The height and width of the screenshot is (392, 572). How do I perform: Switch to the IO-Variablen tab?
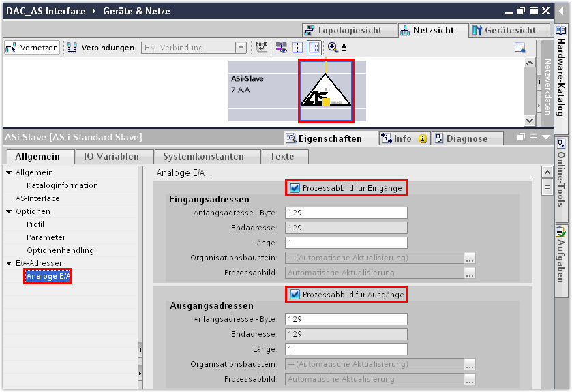point(111,156)
